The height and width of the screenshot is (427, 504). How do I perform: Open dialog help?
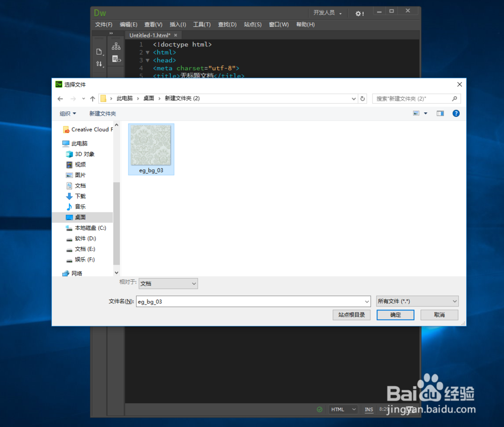456,113
